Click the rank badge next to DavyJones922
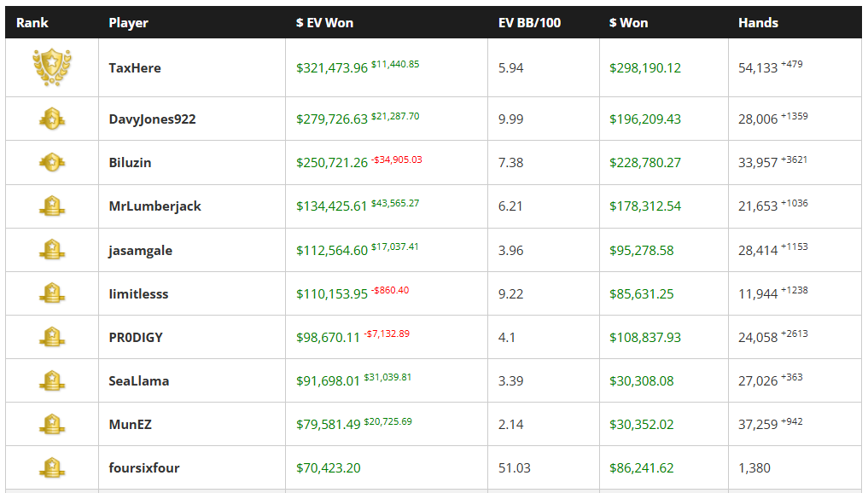868x493 pixels. 52,119
